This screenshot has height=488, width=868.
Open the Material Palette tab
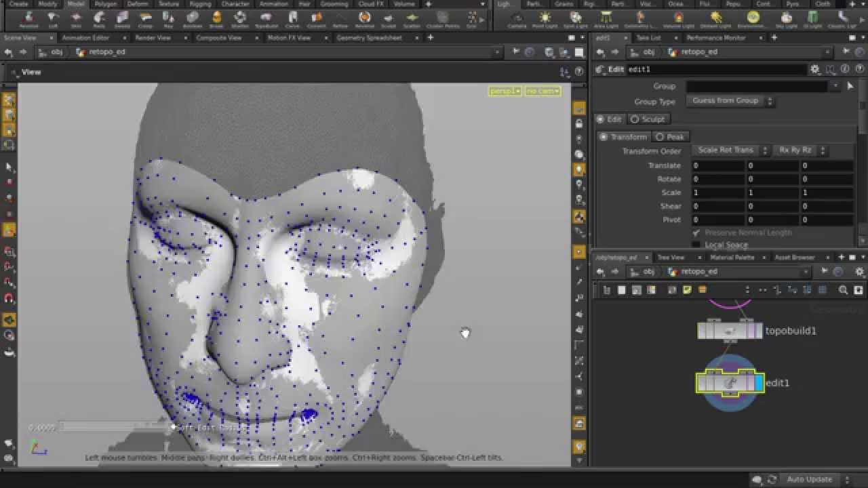(x=732, y=258)
